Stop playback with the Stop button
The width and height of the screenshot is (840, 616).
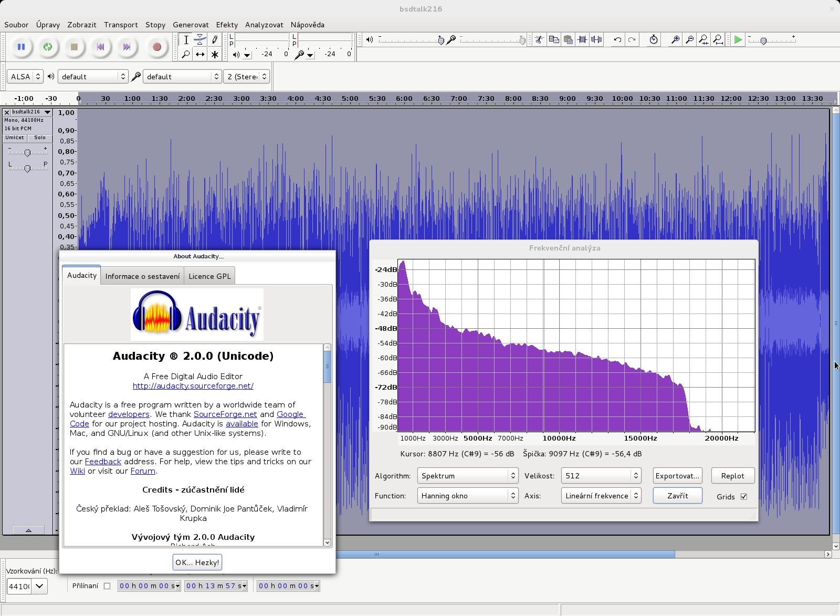[x=74, y=47]
